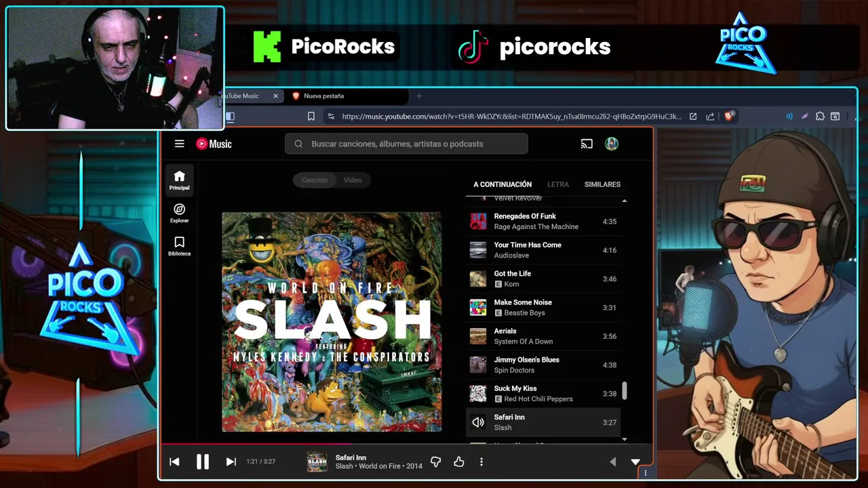868x488 pixels.
Task: Open Spin Doctors artist link
Action: pos(514,370)
